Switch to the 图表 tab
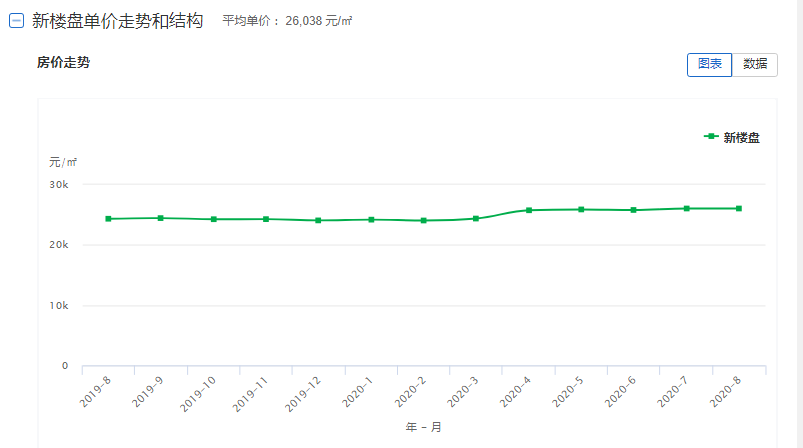The image size is (803, 448). 709,65
